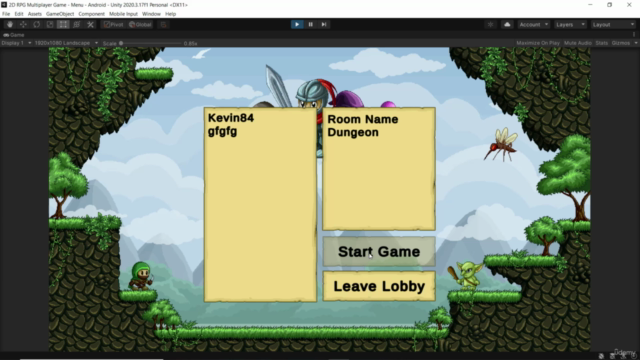Open the Cloud Services panel
Screen dimensions: 640x360
507,24
